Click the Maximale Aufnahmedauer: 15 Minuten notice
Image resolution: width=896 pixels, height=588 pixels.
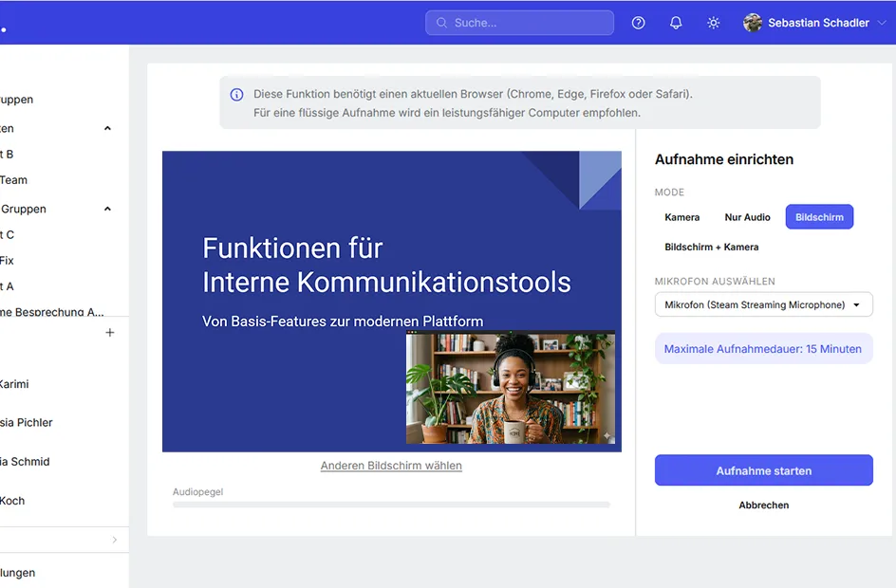763,349
